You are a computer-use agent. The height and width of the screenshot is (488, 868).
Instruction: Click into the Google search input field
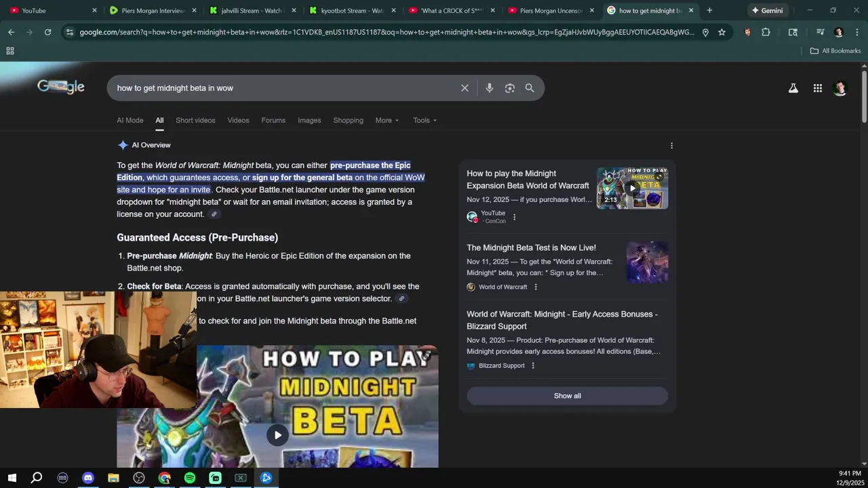pyautogui.click(x=283, y=88)
